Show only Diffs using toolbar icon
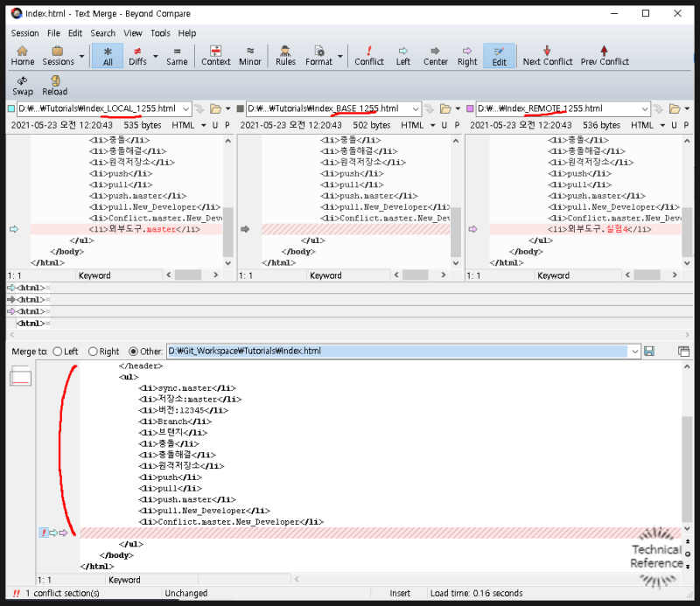Screen dimensions: 700x606 click(140, 54)
